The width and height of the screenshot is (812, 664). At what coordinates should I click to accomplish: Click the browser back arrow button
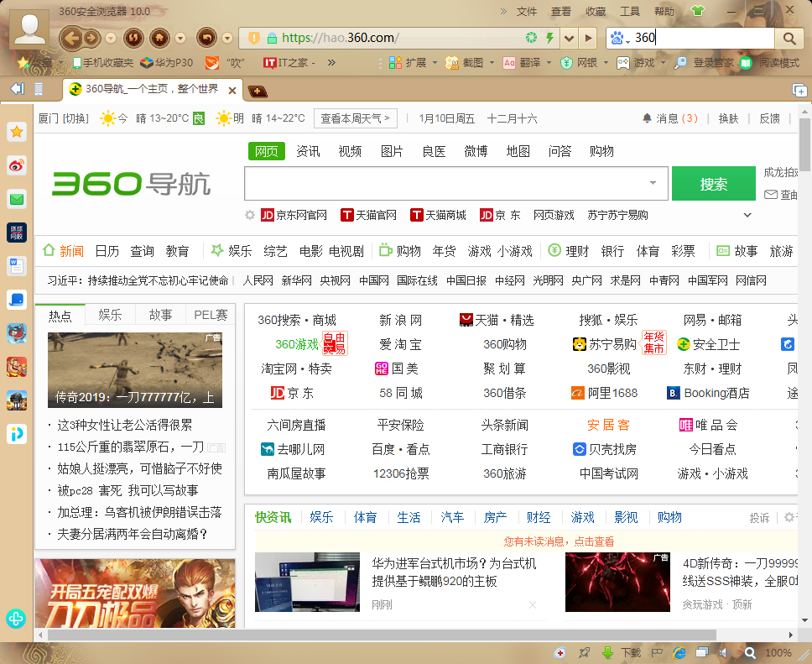[x=70, y=38]
